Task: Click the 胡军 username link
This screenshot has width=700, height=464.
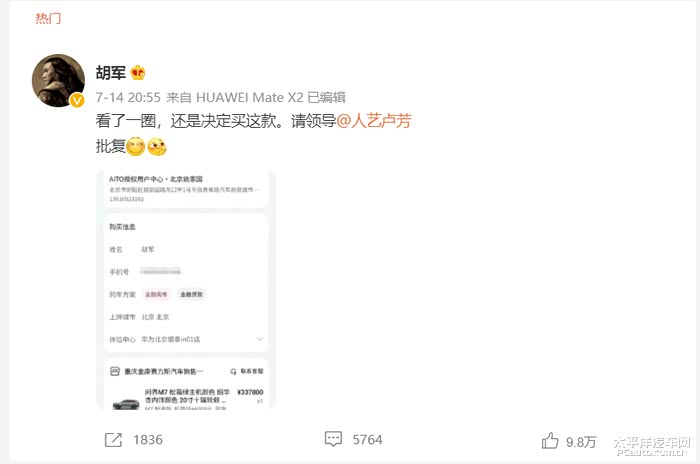Action: (111, 72)
